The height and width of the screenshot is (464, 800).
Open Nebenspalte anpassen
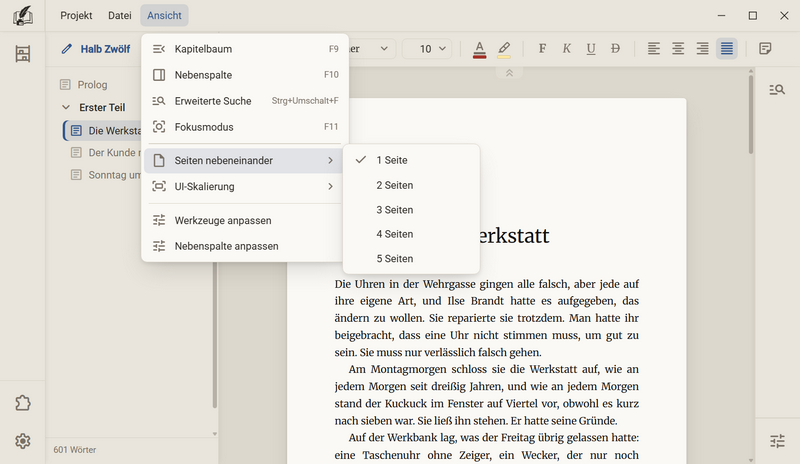245,246
